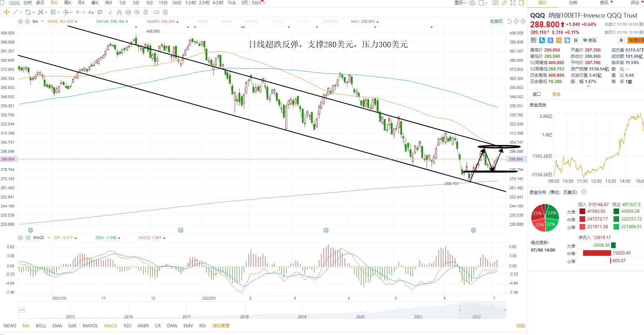
Task: Click the eraser-style line edit icon
Action: tap(111, 12)
